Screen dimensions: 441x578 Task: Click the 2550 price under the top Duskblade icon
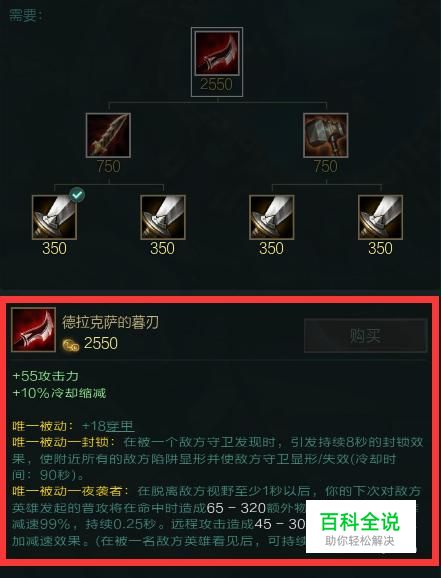pos(216,84)
